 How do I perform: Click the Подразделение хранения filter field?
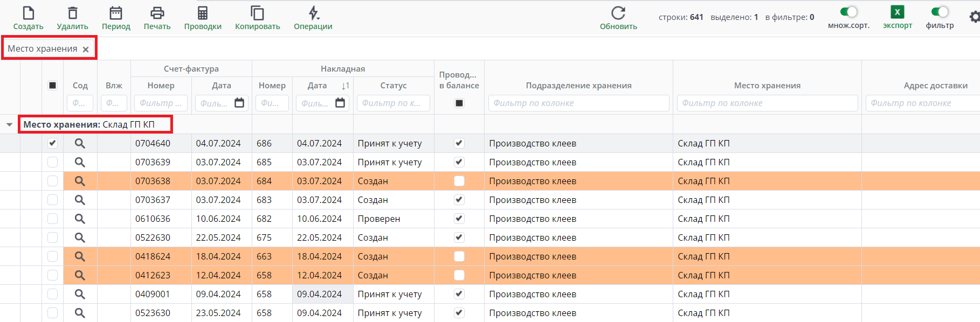click(578, 103)
